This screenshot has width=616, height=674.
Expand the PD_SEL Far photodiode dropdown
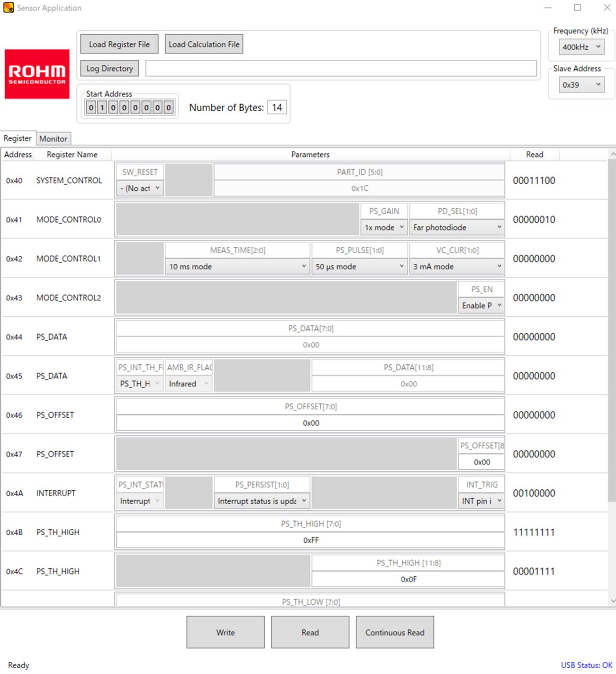tap(457, 227)
